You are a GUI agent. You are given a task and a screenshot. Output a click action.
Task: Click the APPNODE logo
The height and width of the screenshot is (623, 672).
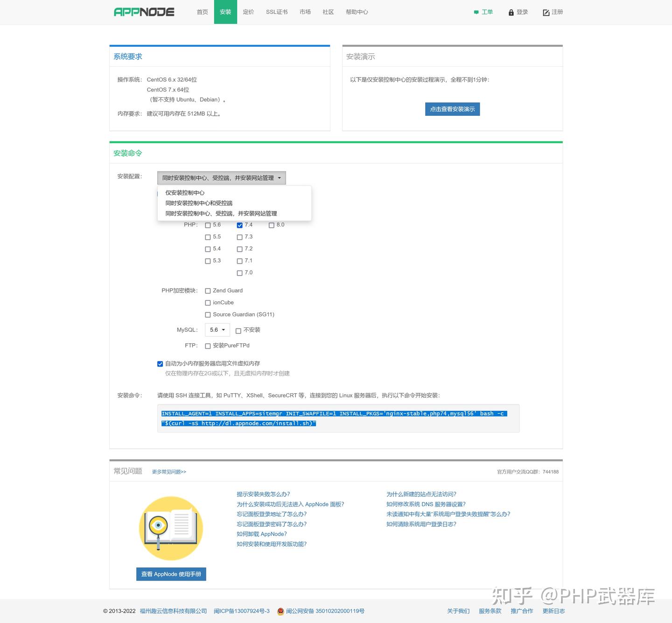click(x=144, y=12)
